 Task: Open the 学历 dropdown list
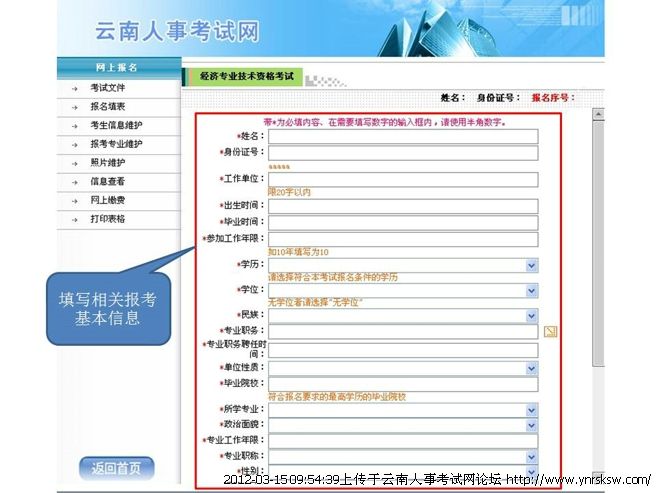tap(531, 266)
